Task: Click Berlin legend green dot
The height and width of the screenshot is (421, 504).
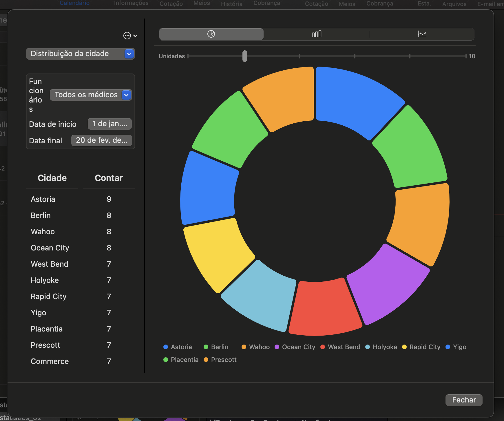Action: [x=206, y=347]
